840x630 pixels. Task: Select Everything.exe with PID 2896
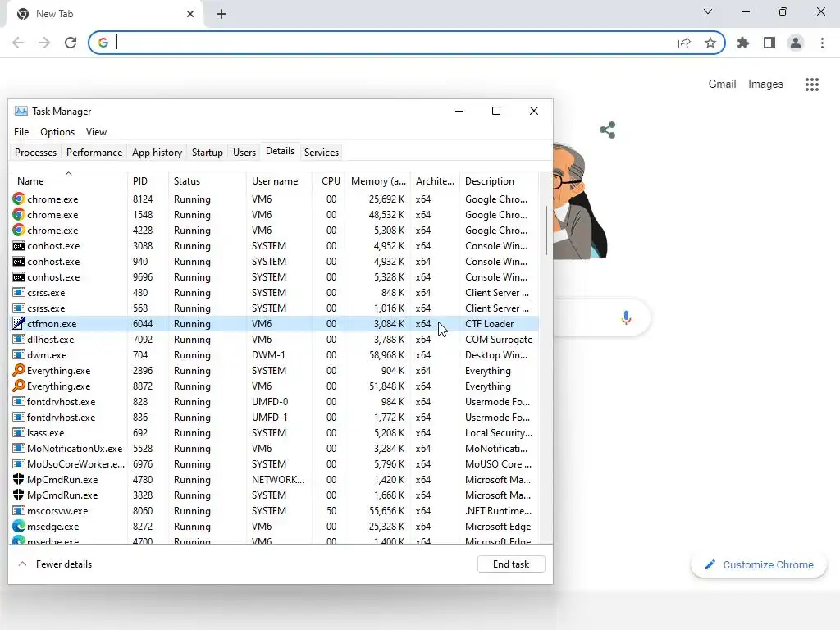(274, 370)
